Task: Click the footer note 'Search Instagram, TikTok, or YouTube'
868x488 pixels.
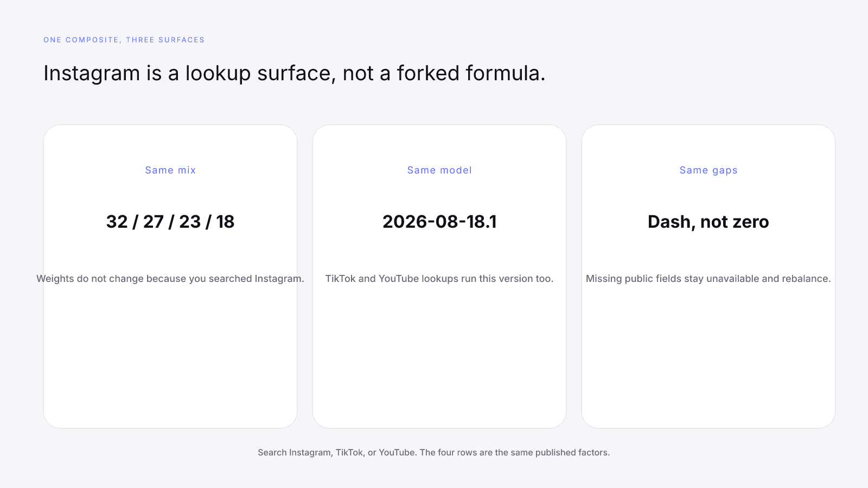Action: [x=434, y=452]
